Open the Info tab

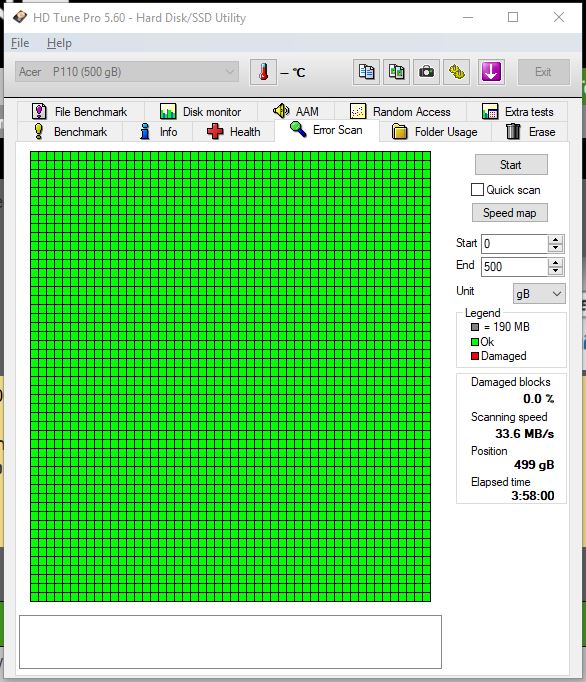(158, 131)
